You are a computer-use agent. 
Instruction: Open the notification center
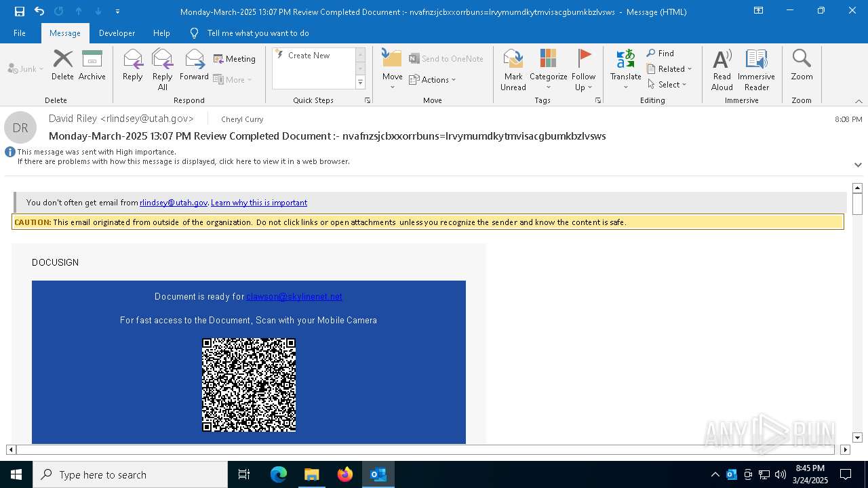pyautogui.click(x=846, y=474)
